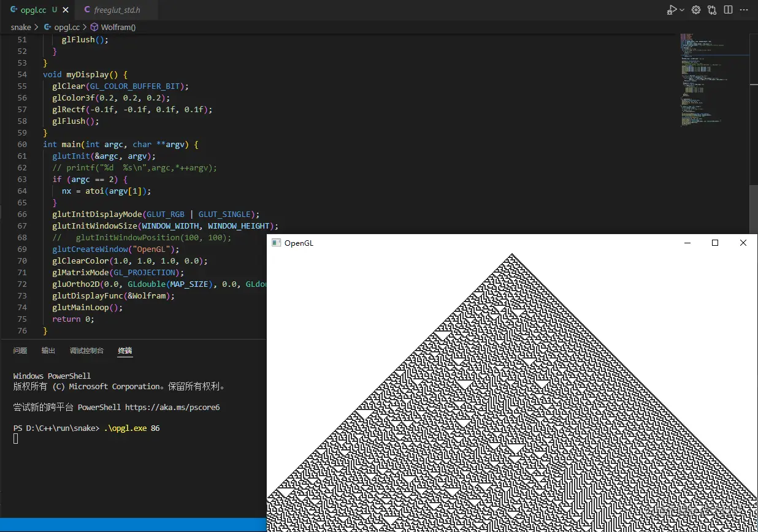The height and width of the screenshot is (532, 758).
Task: Open changes with the source control compare icon
Action: pos(712,10)
